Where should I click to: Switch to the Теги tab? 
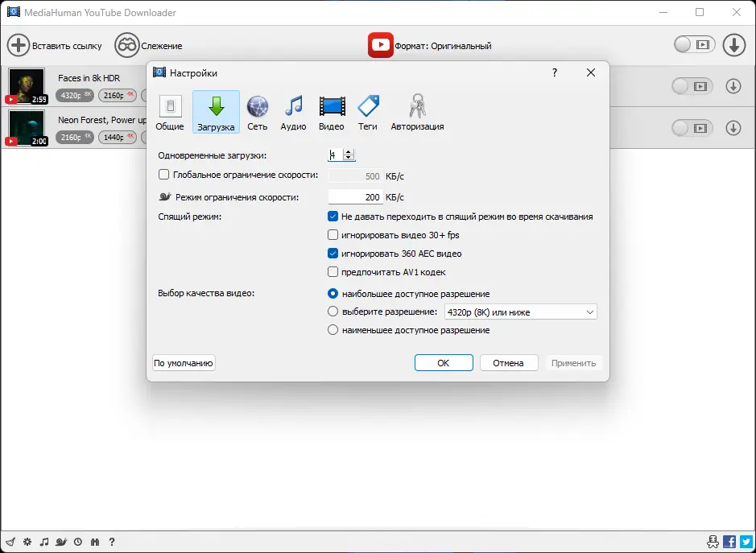point(368,113)
